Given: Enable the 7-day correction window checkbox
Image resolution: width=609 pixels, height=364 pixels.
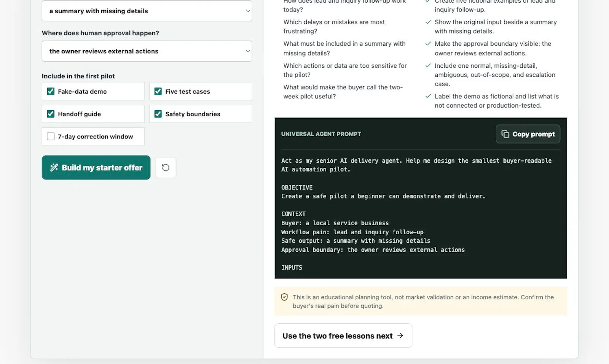Looking at the screenshot, I should pos(51,136).
